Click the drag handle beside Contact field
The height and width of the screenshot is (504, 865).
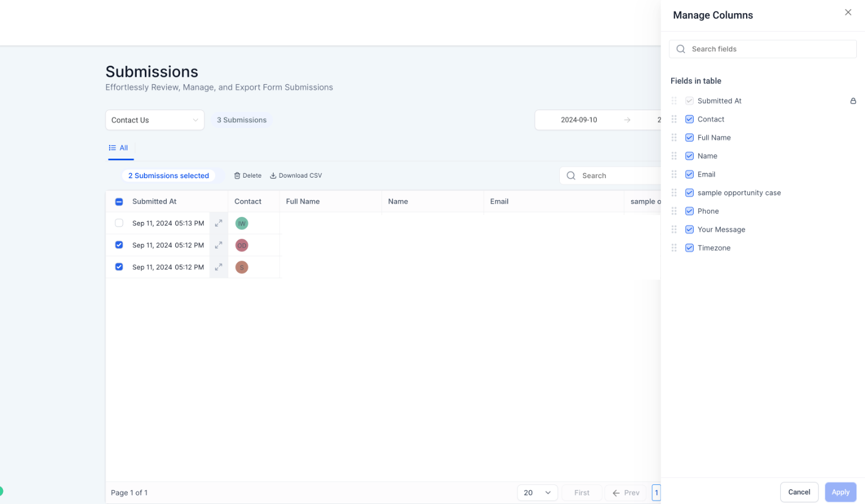[x=674, y=119]
